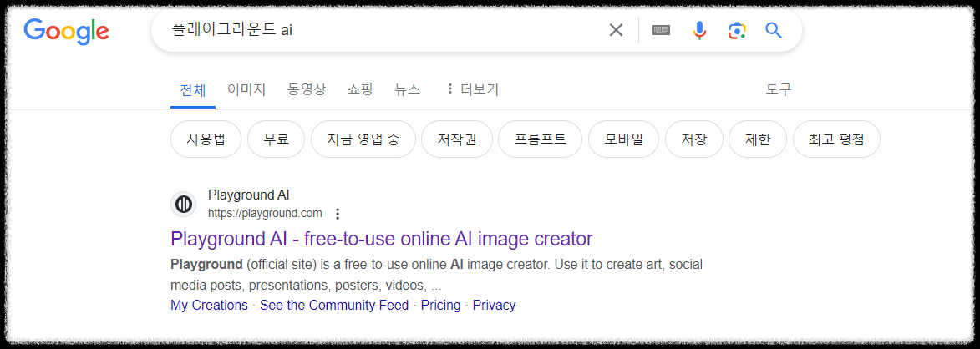Select the 프롬프트 filter chip

click(x=540, y=139)
